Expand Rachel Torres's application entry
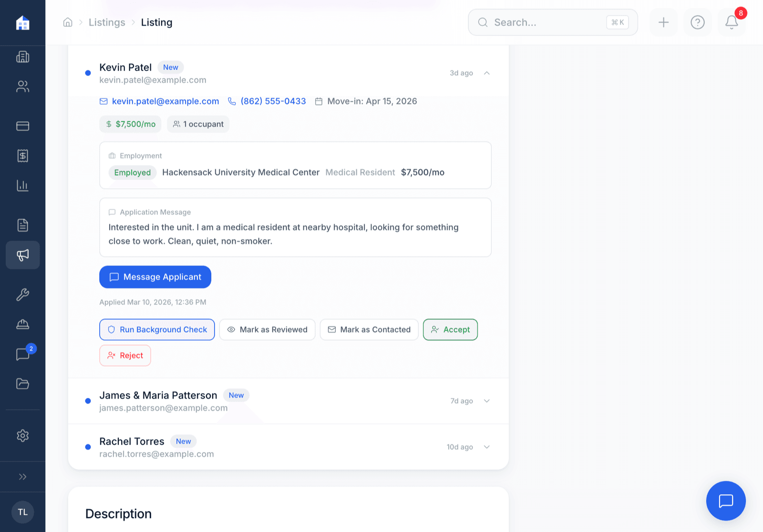This screenshot has height=532, width=763. [487, 447]
